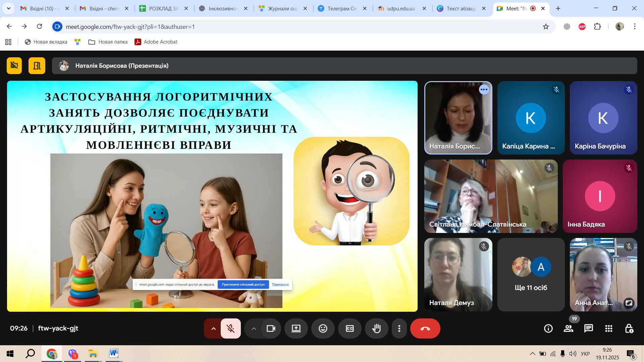644x362 pixels.
Task: Raise hand in the meeting
Action: [x=377, y=328]
